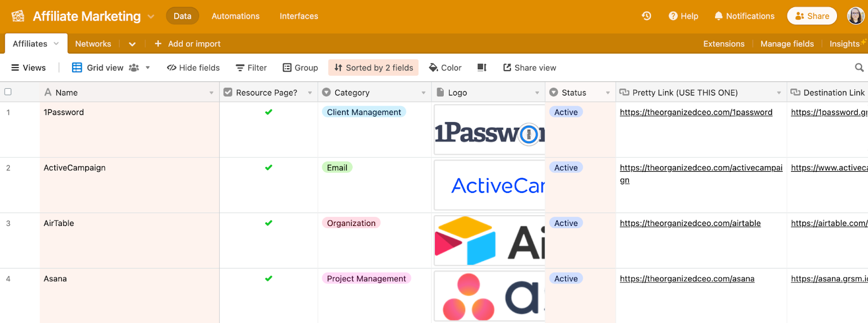Click the Airtable base icon
The width and height of the screenshot is (868, 323).
click(x=18, y=16)
